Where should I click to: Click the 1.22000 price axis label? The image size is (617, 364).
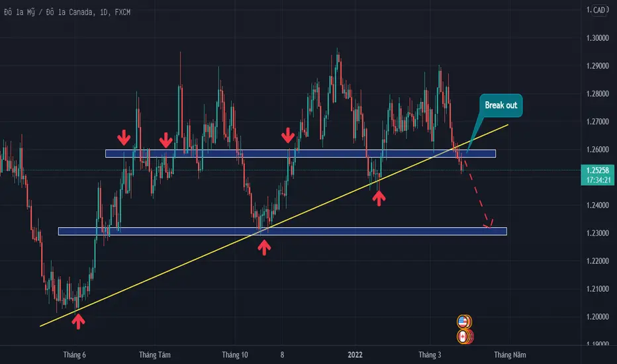(x=597, y=261)
